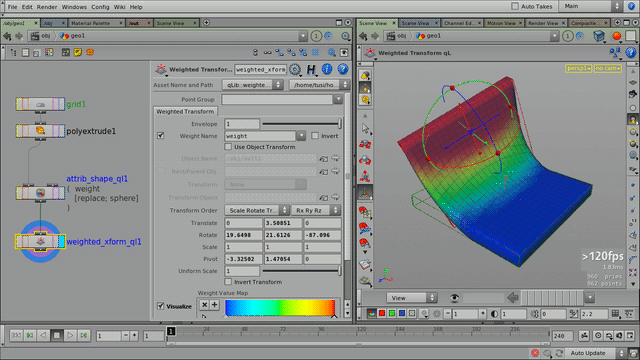This screenshot has width=640, height=360.
Task: Open the Main takes dropdown
Action: 591,6
